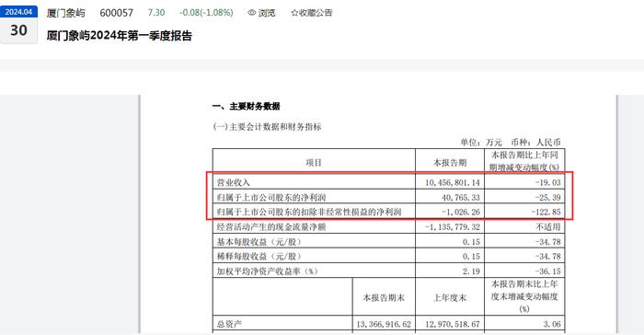The height and width of the screenshot is (335, 644).
Task: Click the value 12,970,518.67
Action: [453, 324]
